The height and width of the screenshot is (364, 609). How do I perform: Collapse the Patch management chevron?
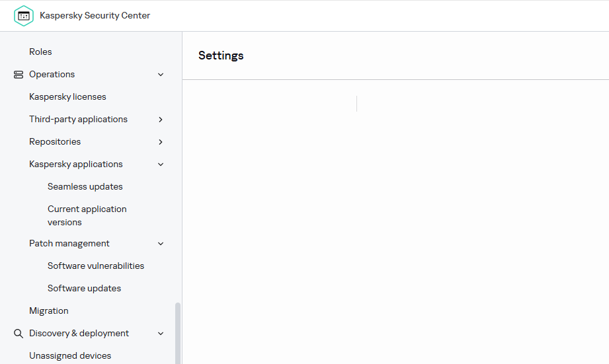point(161,244)
